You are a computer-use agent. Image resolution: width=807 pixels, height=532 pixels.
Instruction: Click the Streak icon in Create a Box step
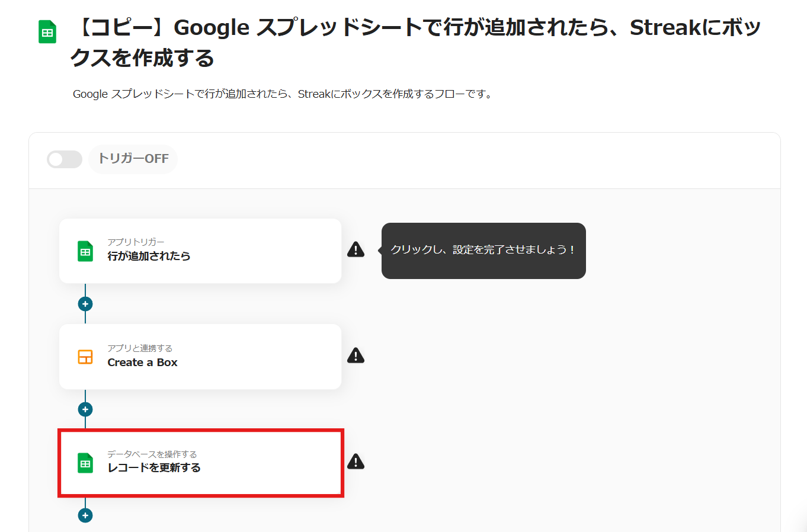85,357
